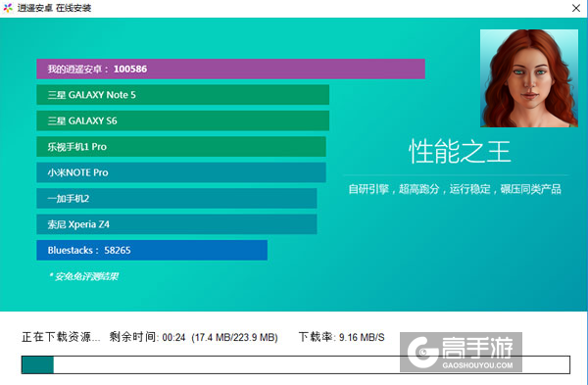Viewport: 588px width, 385px height.
Task: Click the Bluestacks 58265 bar
Action: tap(152, 250)
